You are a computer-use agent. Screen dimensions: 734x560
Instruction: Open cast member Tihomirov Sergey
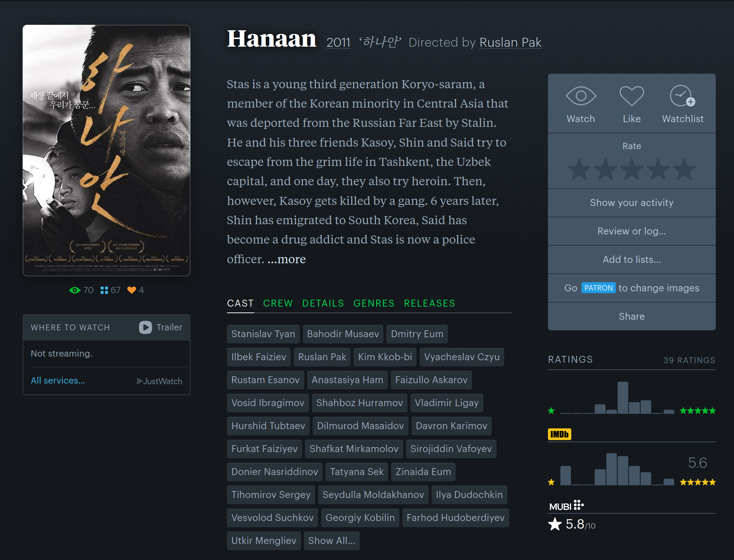click(x=271, y=495)
